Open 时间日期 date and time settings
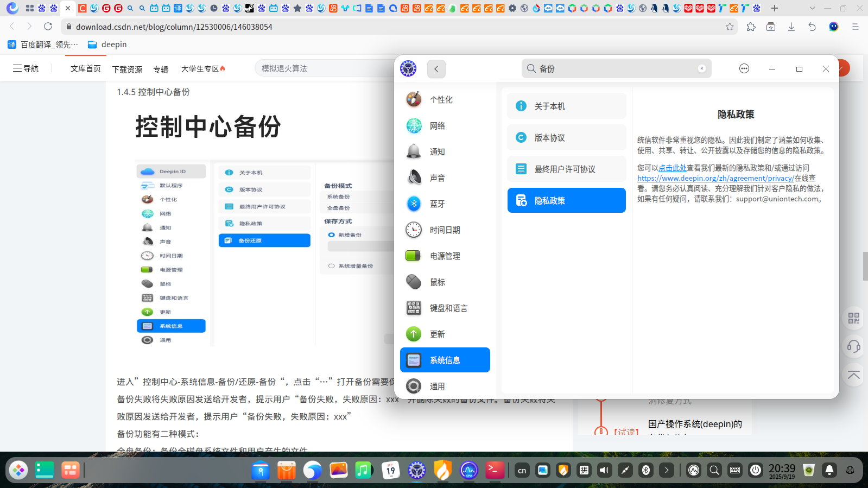Image resolution: width=868 pixels, height=488 pixels. (445, 230)
